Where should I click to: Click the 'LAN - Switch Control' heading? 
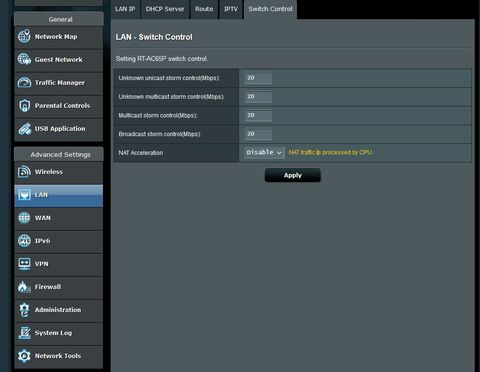point(154,37)
